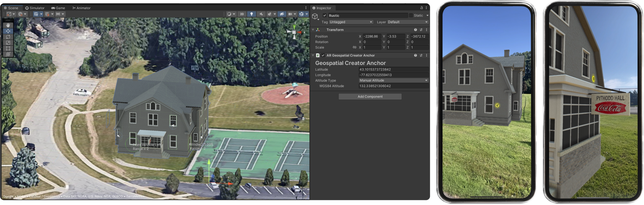The height and width of the screenshot is (205, 644).
Task: Open Scene view more options menu
Action: coord(306,8)
